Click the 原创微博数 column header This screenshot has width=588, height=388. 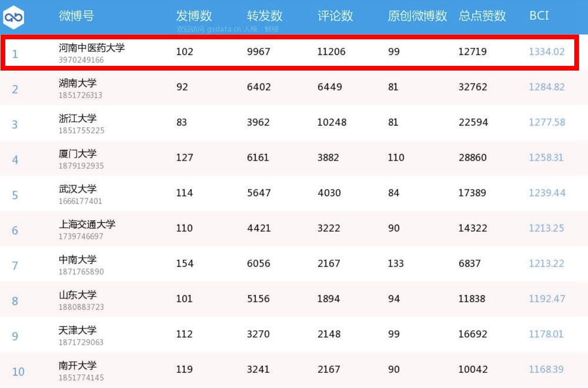click(417, 16)
